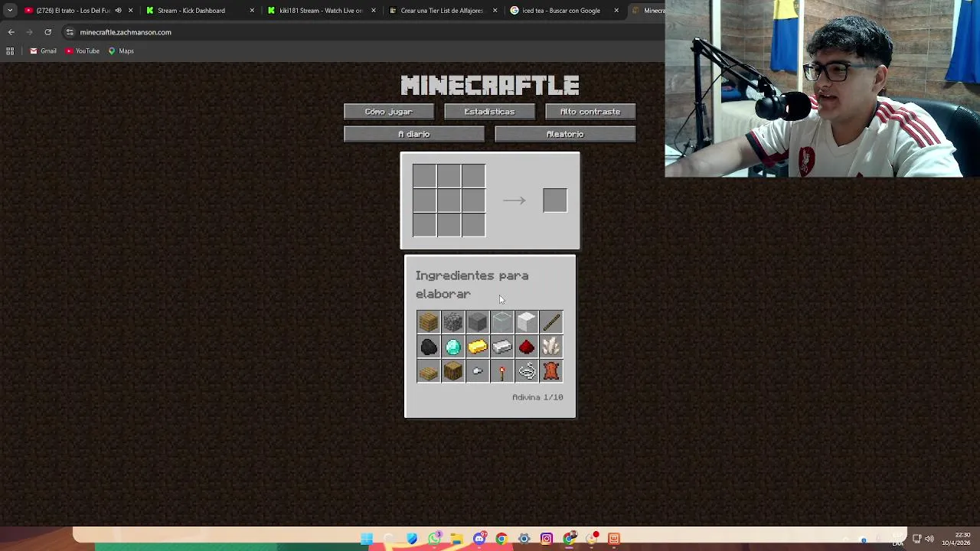The height and width of the screenshot is (551, 980).
Task: Open the Estadísticas panel
Action: (489, 112)
